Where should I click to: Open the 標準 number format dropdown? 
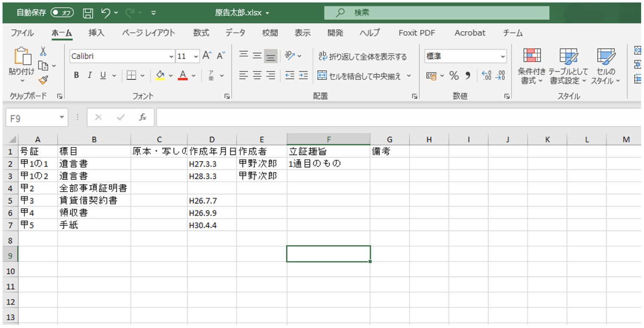click(503, 56)
